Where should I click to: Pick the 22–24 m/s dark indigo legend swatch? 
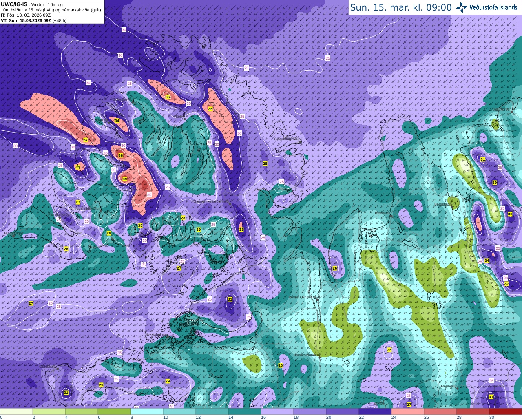[x=375, y=411]
